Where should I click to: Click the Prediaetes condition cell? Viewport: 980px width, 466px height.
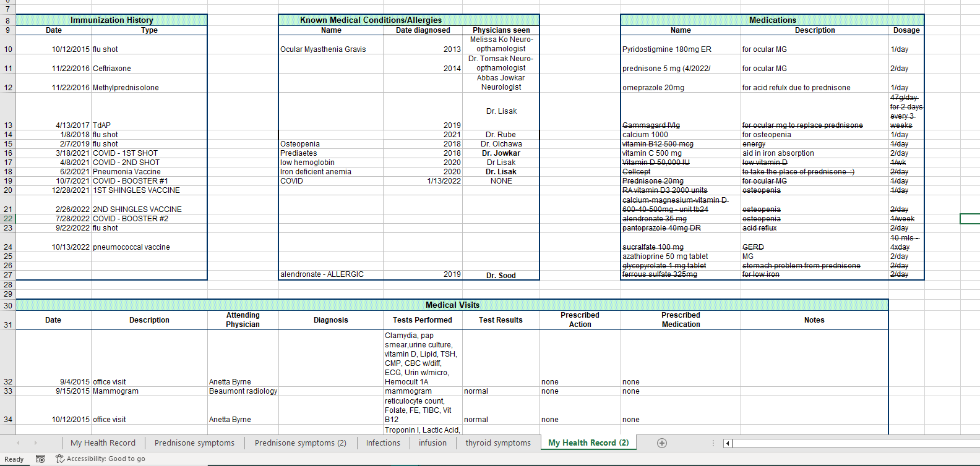(x=331, y=153)
